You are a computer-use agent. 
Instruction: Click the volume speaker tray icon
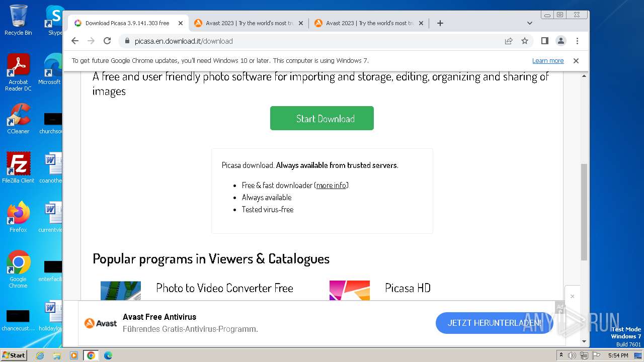tap(572, 355)
